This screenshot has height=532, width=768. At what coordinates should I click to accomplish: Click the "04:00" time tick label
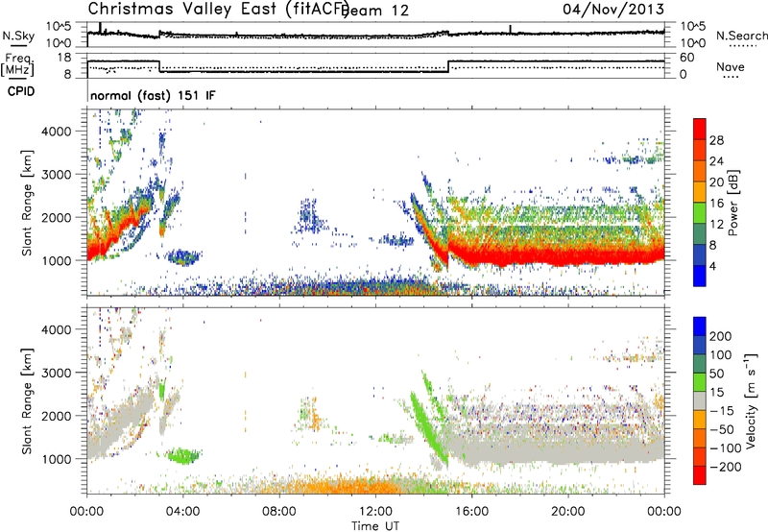tap(182, 512)
